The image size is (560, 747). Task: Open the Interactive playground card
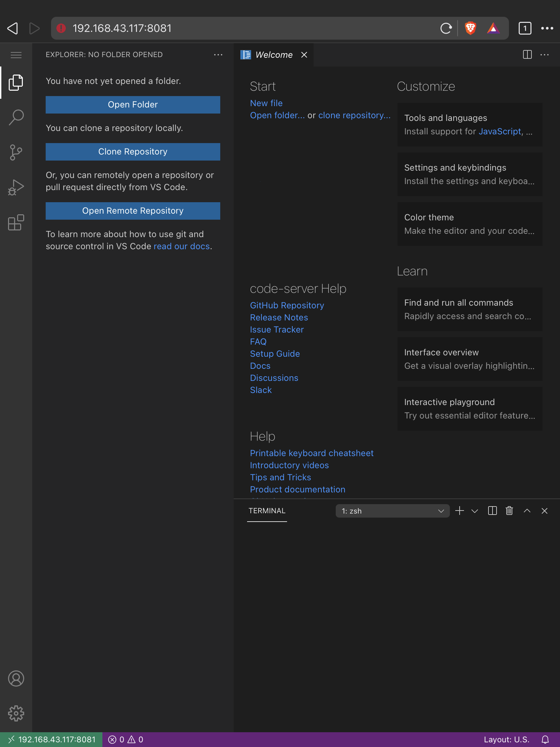(x=470, y=409)
